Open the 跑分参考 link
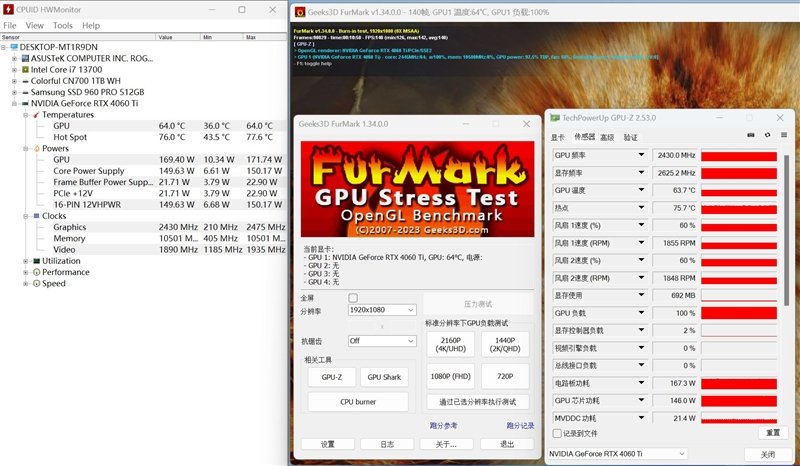The height and width of the screenshot is (466, 800). pos(443,425)
